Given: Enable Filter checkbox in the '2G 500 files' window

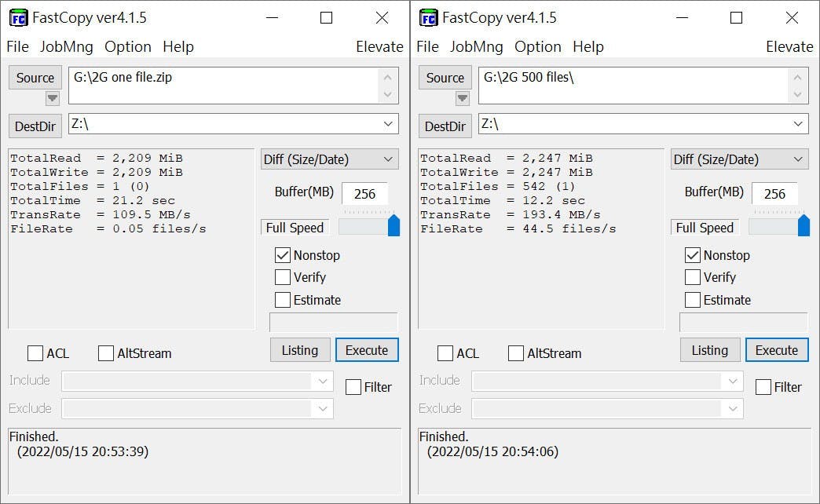Looking at the screenshot, I should tap(763, 387).
